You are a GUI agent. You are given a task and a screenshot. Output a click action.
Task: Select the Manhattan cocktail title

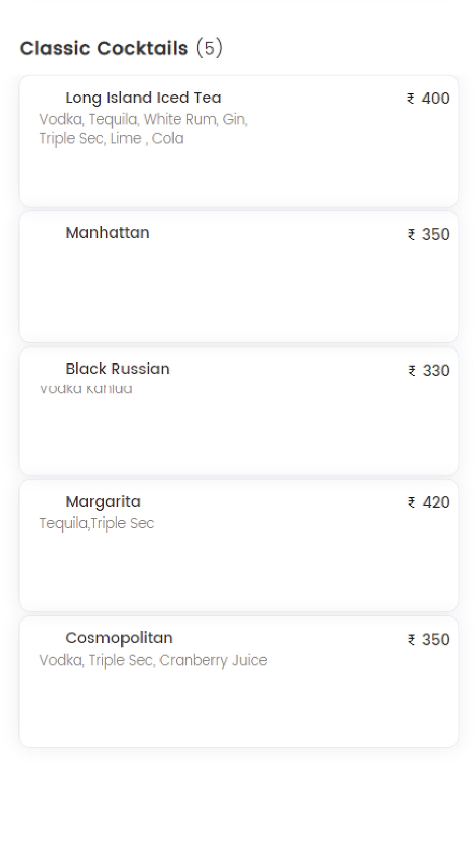tap(108, 233)
